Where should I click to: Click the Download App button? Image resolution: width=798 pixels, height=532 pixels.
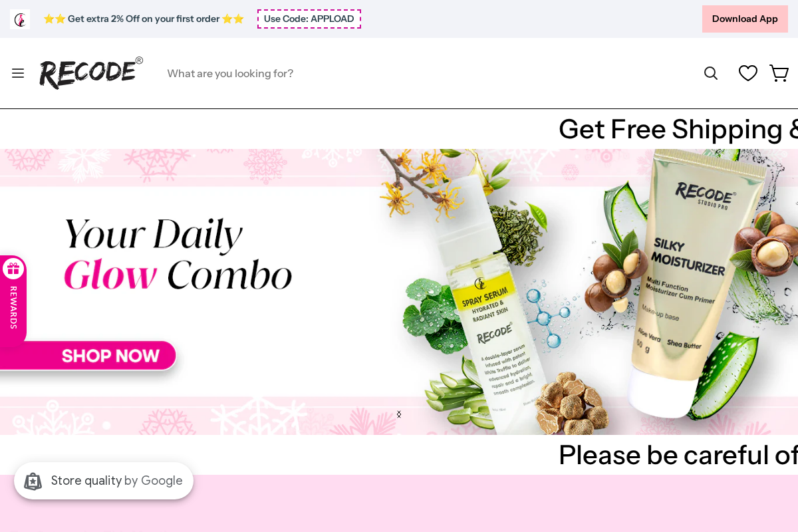tap(745, 19)
